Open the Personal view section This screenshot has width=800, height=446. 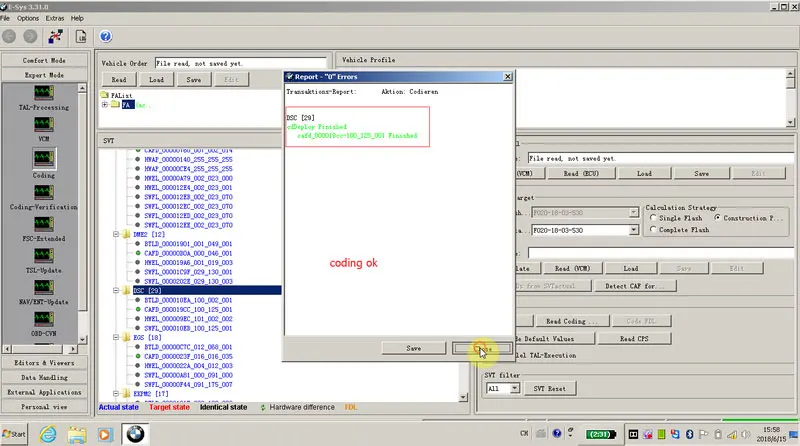pos(44,407)
